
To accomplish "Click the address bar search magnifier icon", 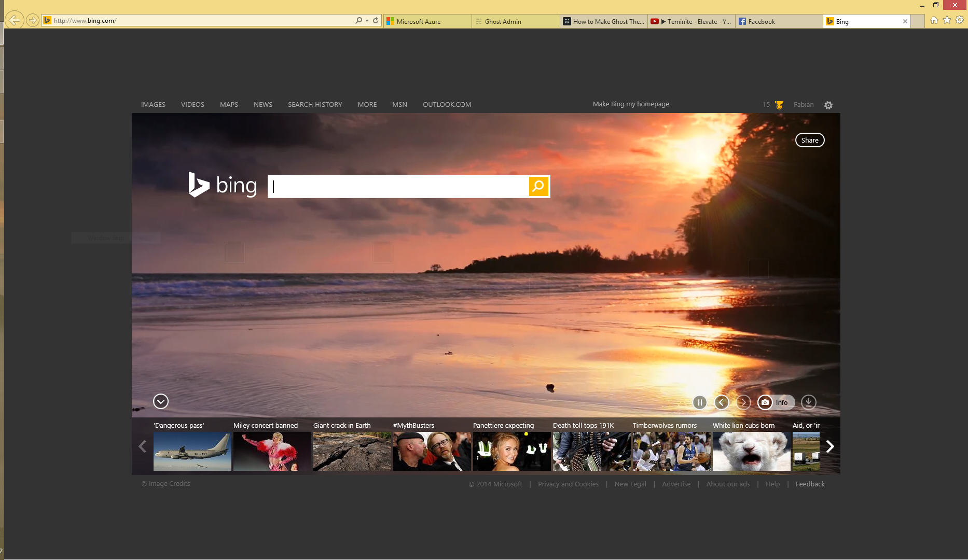I will tap(358, 21).
